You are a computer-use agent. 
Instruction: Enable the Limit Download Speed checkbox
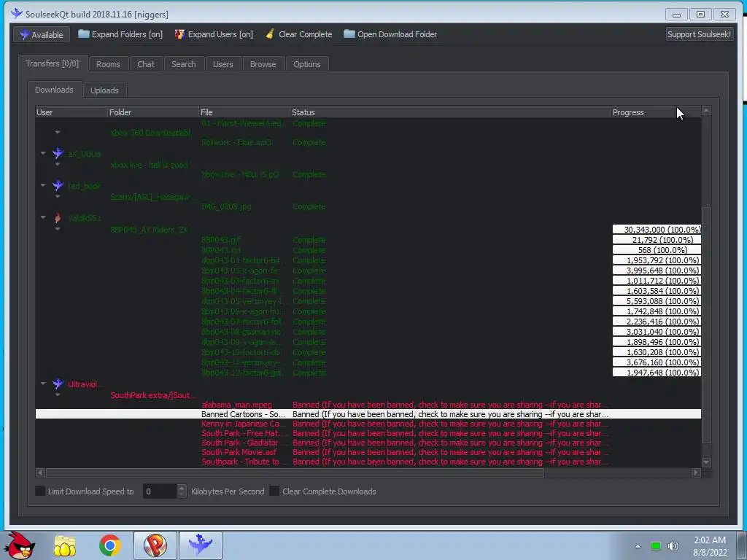tap(41, 491)
